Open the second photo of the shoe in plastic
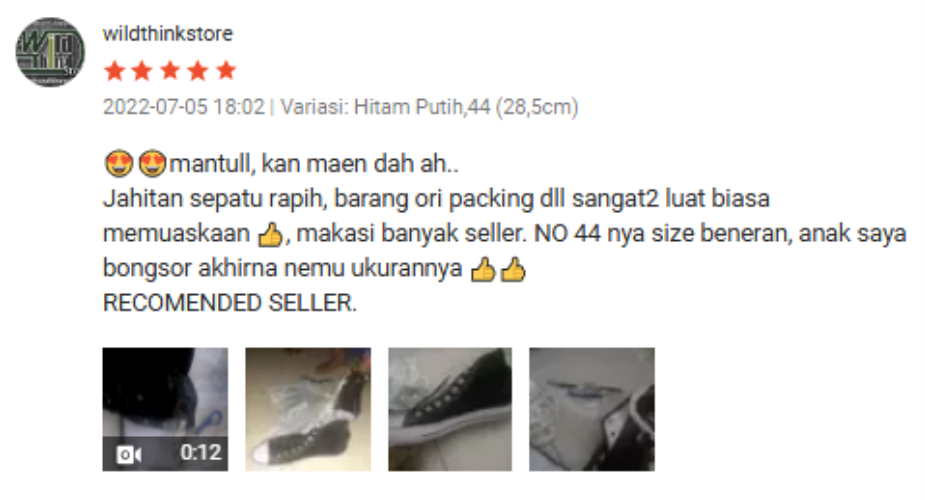 pos(308,409)
